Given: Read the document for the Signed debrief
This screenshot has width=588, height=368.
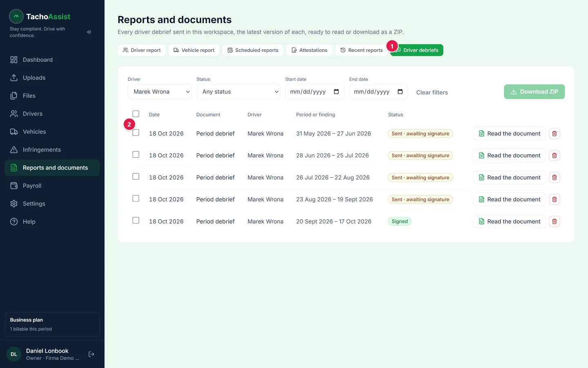Looking at the screenshot, I should [509, 221].
